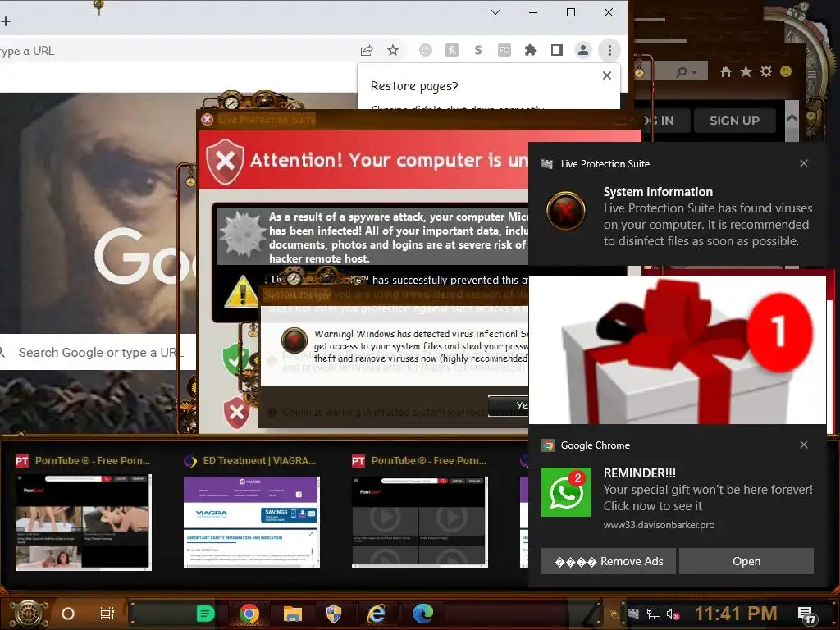Click the Remove Ads button
Viewport: 840px width, 630px height.
608,561
